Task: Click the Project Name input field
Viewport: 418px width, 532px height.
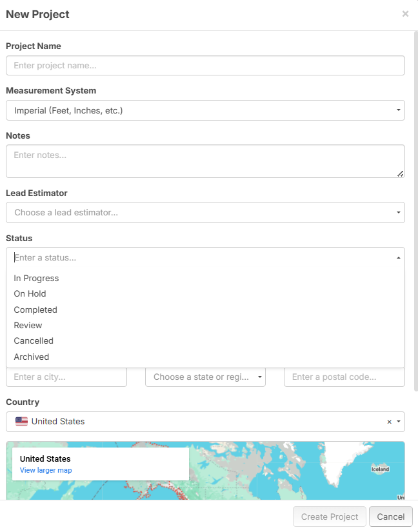Action: pos(205,66)
